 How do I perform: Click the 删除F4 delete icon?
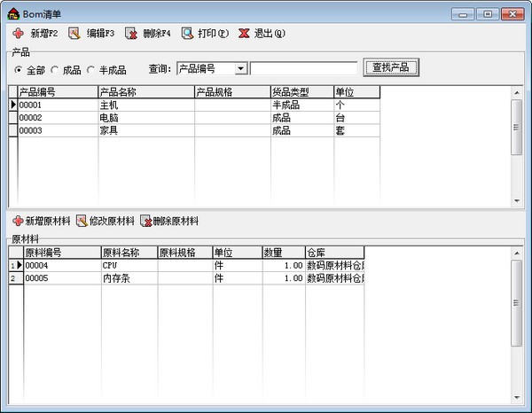(x=131, y=34)
